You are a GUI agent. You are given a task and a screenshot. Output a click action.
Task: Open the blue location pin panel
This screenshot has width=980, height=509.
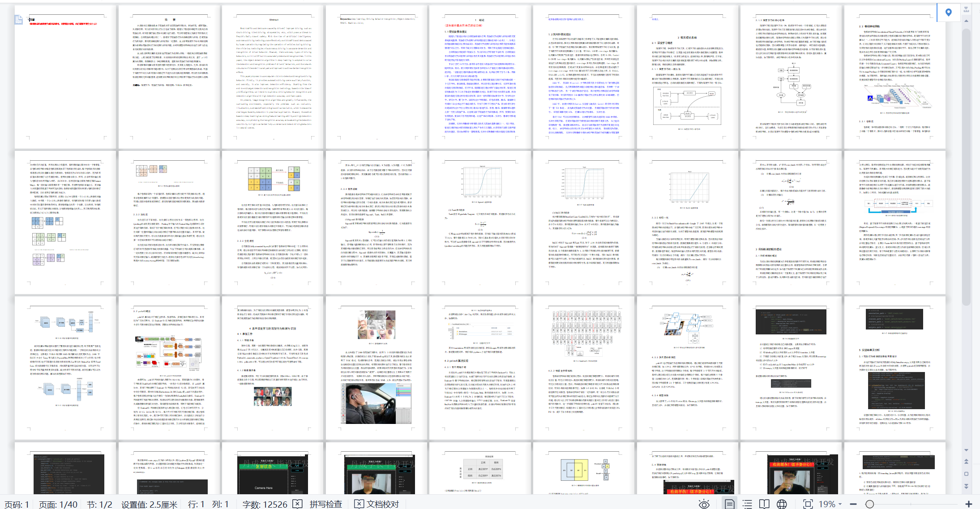[948, 13]
